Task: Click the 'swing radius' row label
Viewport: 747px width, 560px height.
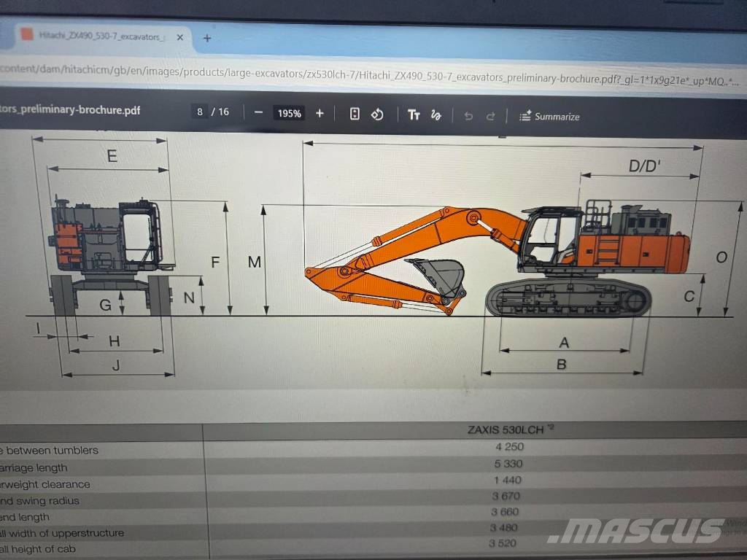Action: [x=39, y=500]
